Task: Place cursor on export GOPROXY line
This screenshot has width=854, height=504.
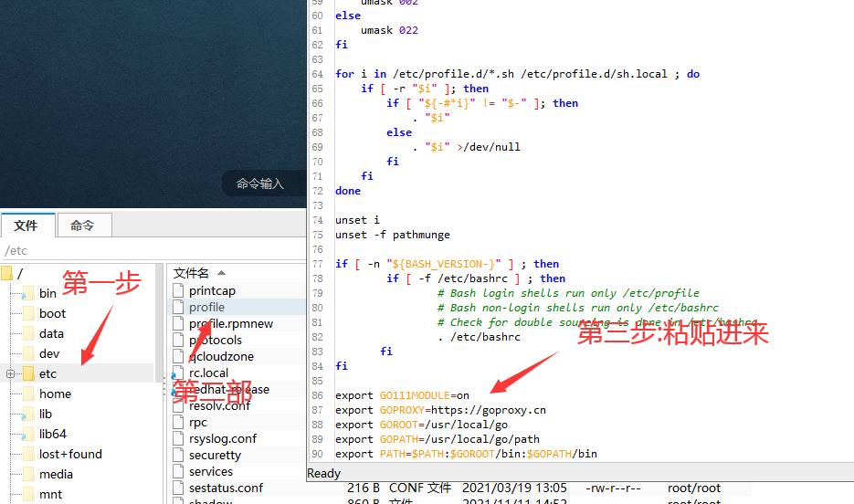Action: pyautogui.click(x=440, y=410)
